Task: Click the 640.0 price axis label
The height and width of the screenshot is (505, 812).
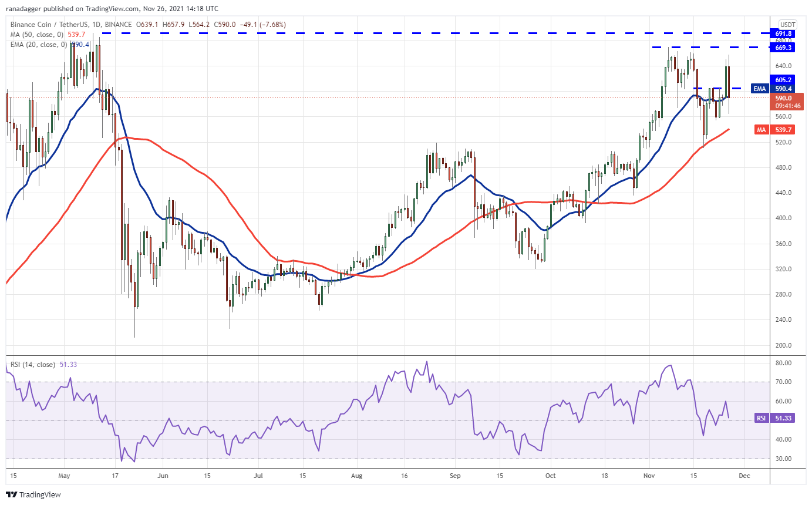Action: click(783, 66)
